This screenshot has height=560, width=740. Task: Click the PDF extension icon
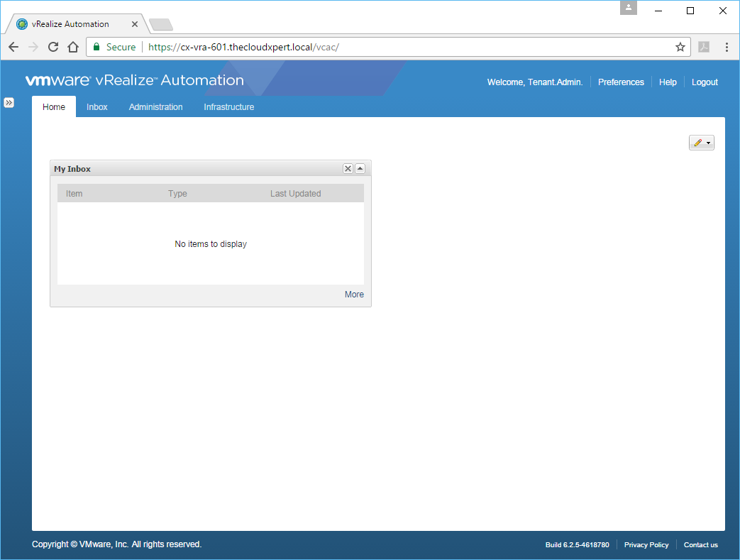(x=704, y=47)
